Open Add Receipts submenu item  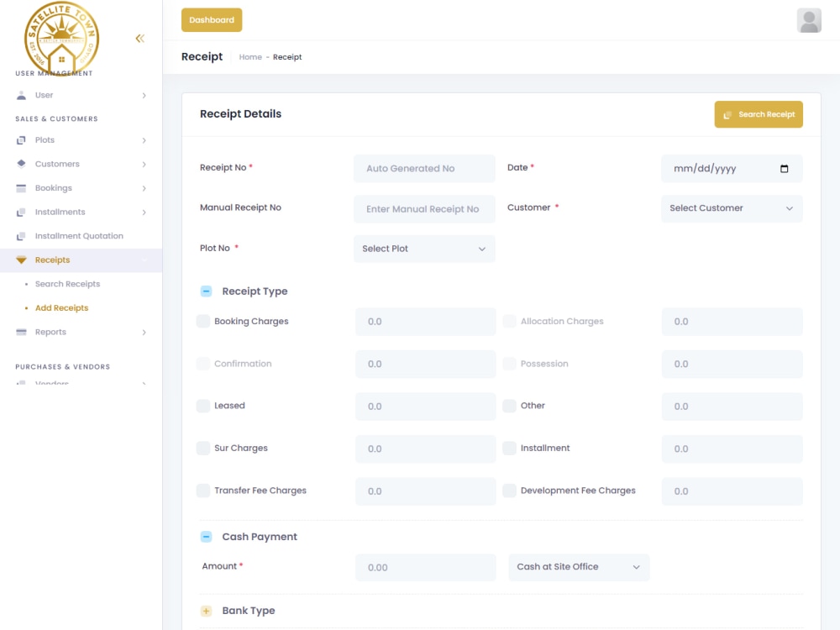pyautogui.click(x=61, y=308)
